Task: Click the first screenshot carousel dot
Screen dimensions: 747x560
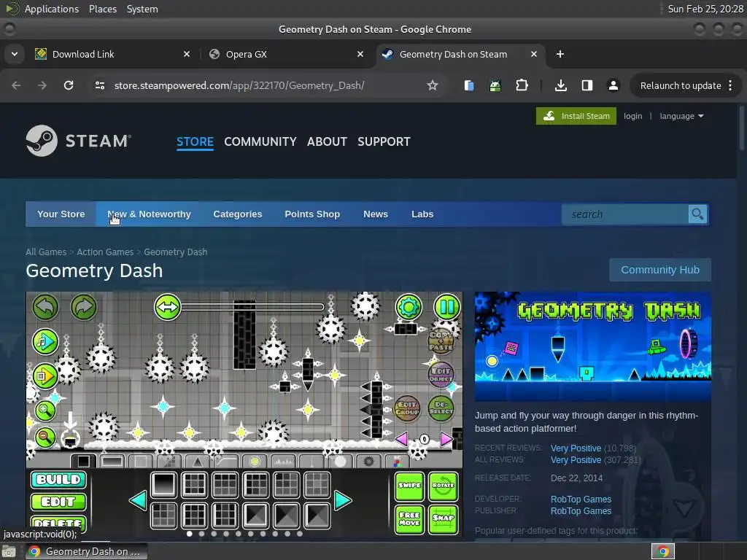Action: 189,534
